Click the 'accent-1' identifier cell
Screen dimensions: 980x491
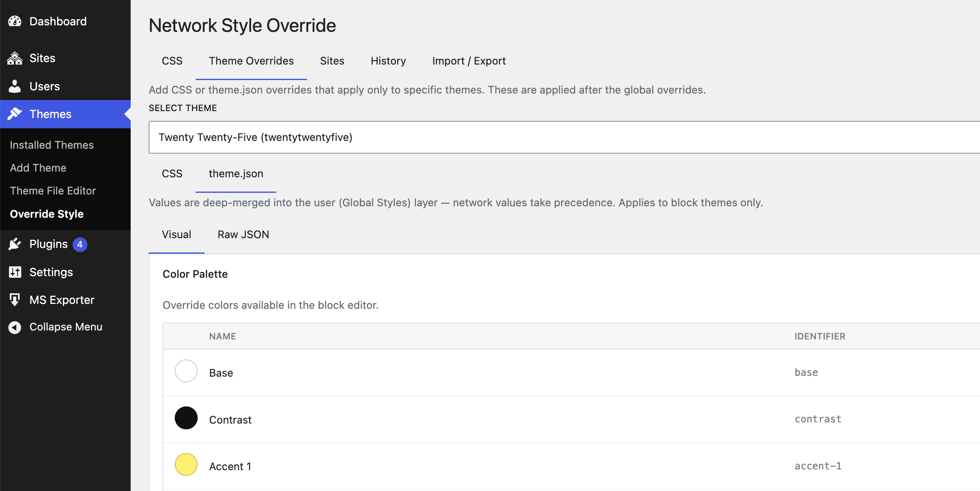[818, 466]
